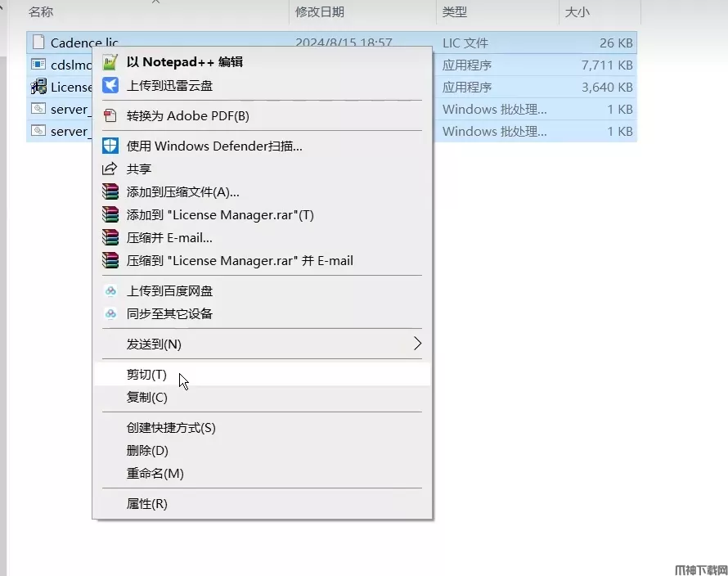Screen dimensions: 728x576
Task: Click the cdslmd application file icon
Action: pos(38,64)
